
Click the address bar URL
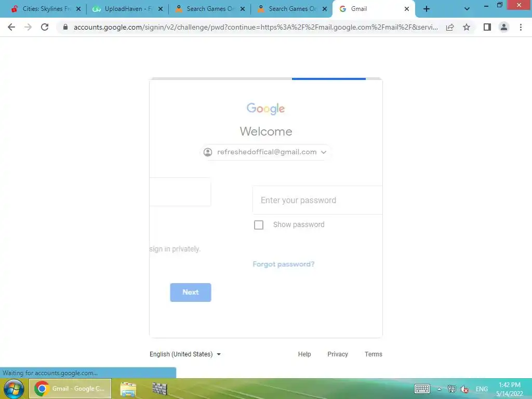coord(256,27)
